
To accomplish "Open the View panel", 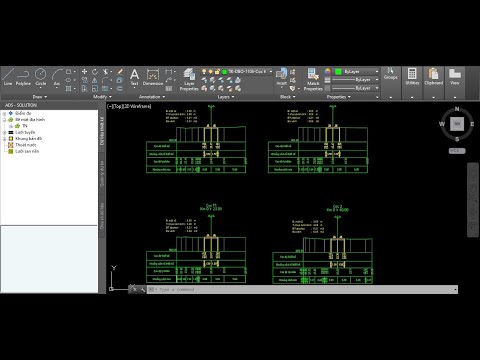I will (455, 77).
